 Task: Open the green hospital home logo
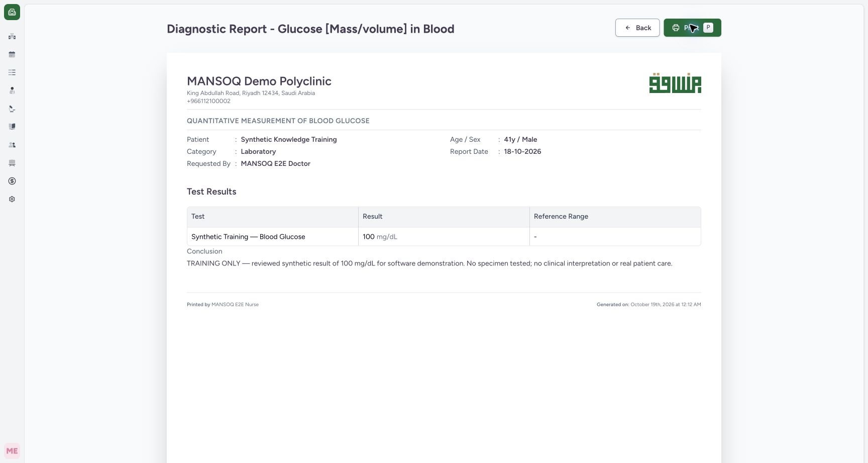coord(12,12)
